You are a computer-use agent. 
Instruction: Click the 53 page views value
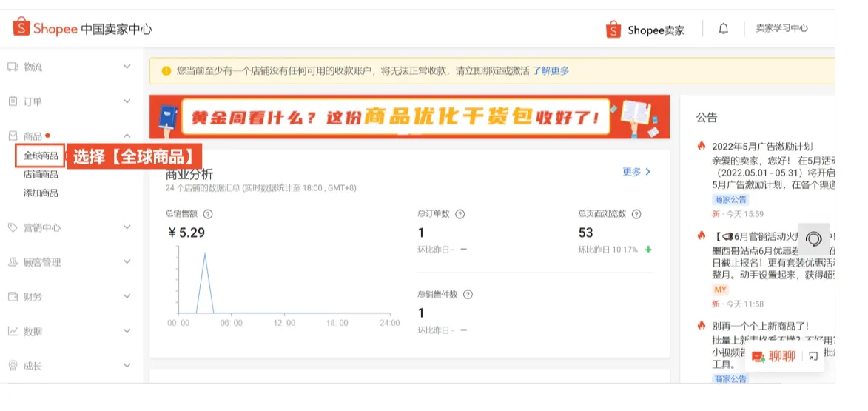click(585, 233)
